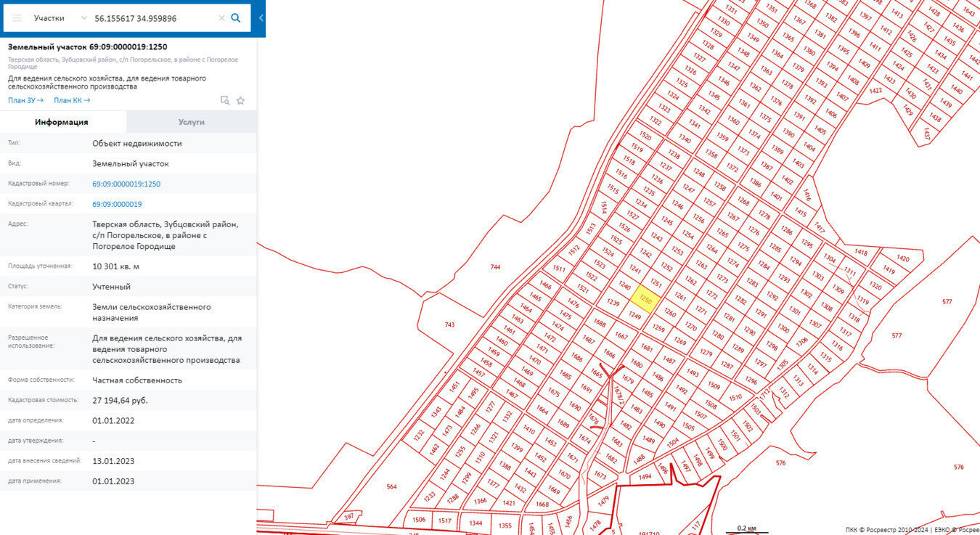Open the Участки search type dropdown
Image resolution: width=980 pixels, height=535 pixels.
pyautogui.click(x=60, y=18)
